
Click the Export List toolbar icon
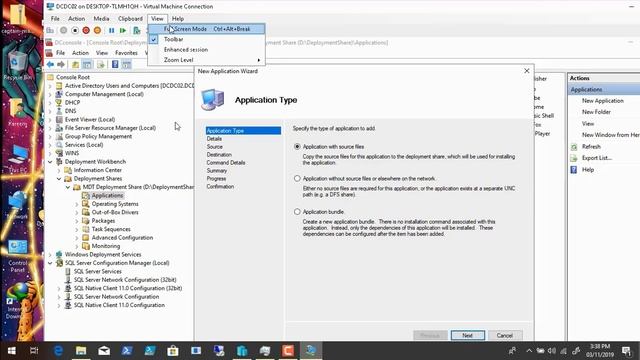point(101,64)
